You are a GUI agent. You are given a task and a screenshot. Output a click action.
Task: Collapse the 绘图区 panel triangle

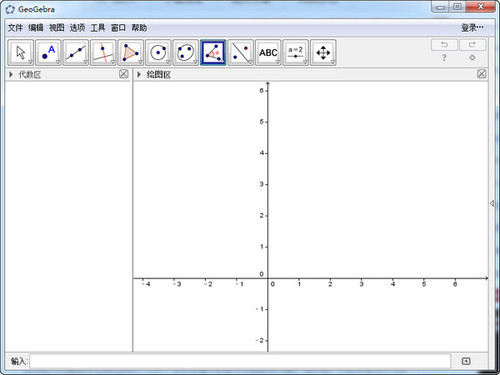tap(139, 74)
